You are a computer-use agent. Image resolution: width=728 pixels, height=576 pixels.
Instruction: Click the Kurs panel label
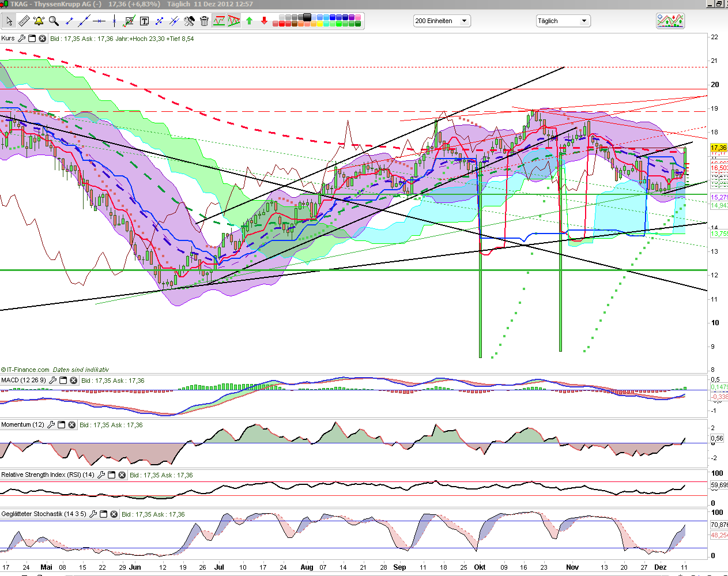pos(8,39)
